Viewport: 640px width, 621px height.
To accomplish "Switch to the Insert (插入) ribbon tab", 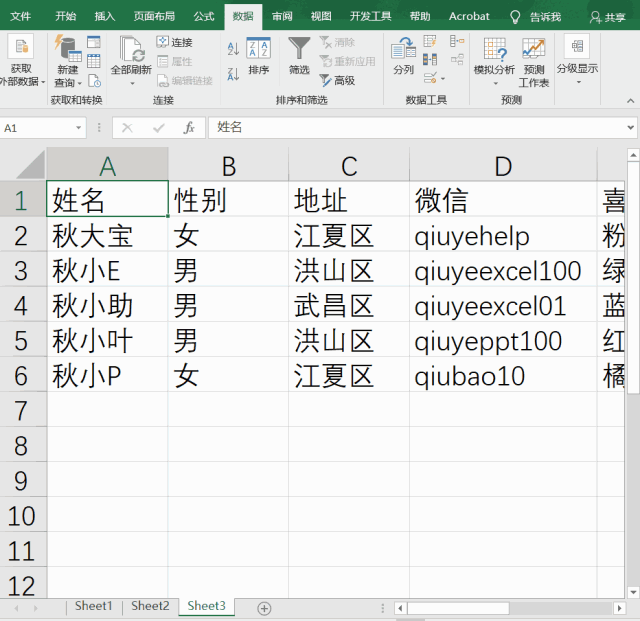I will click(x=104, y=16).
